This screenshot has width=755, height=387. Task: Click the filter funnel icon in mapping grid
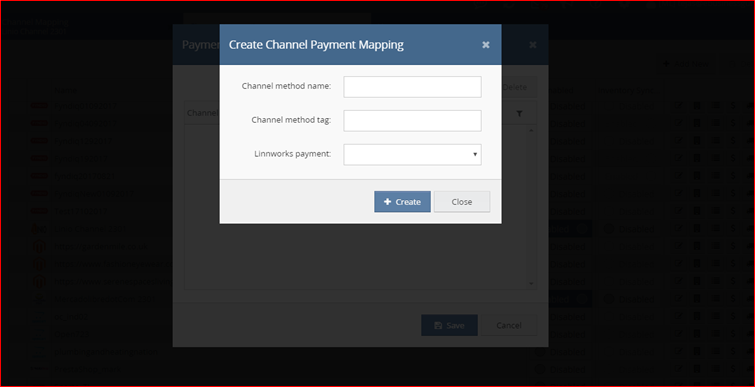tap(520, 114)
